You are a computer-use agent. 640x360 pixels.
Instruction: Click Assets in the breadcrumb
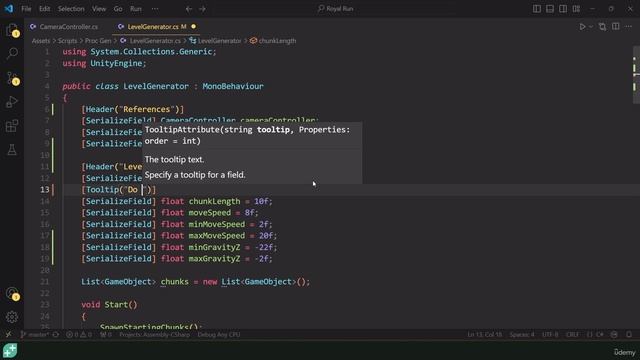(x=41, y=41)
